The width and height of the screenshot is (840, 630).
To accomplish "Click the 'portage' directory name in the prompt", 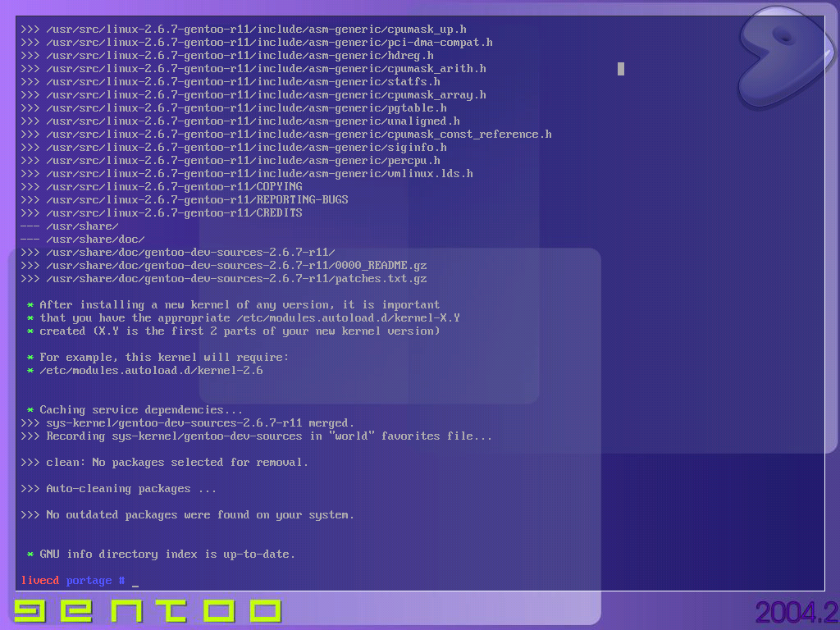I will coord(89,581).
